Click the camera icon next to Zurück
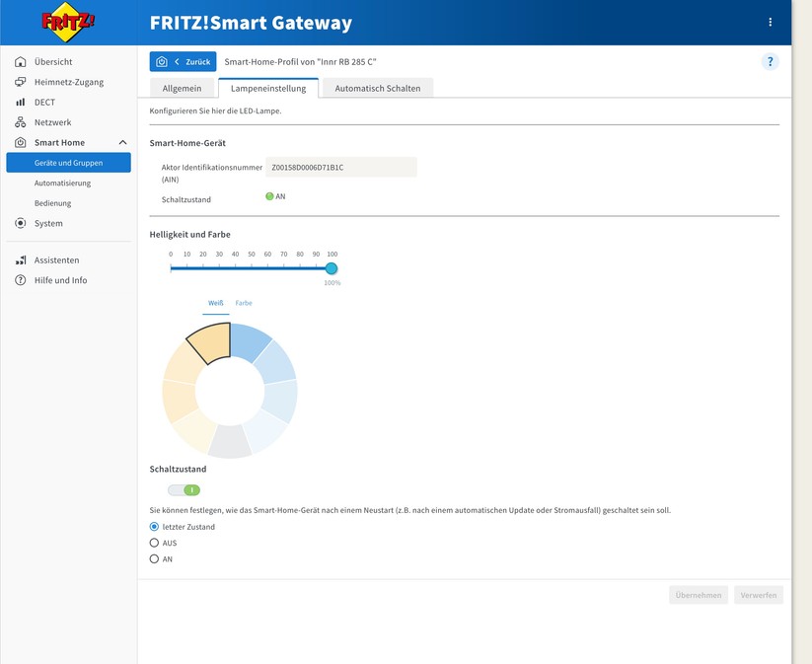812x664 pixels. pyautogui.click(x=161, y=60)
